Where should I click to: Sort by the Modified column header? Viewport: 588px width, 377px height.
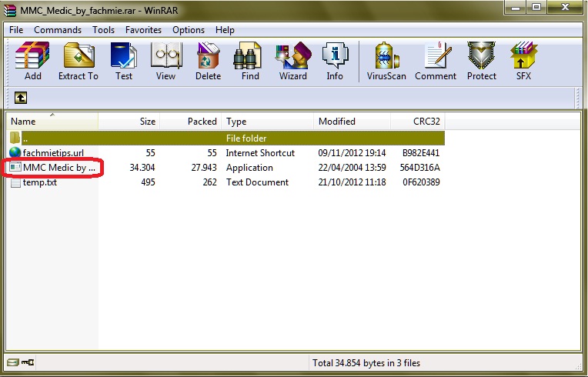pyautogui.click(x=352, y=122)
